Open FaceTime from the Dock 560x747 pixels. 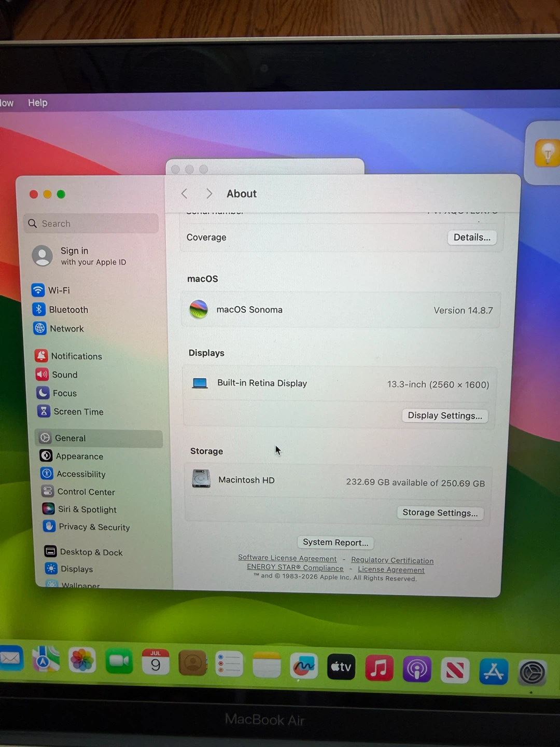119,661
